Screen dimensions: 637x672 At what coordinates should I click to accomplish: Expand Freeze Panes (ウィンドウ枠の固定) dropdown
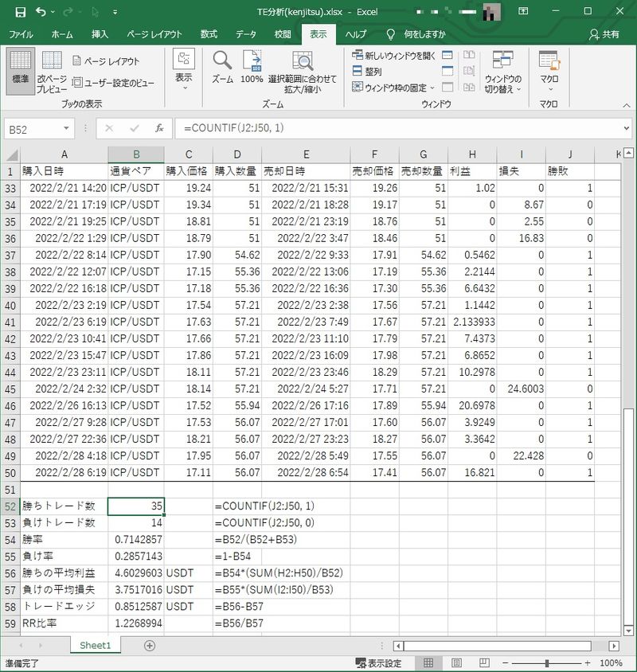pos(394,88)
